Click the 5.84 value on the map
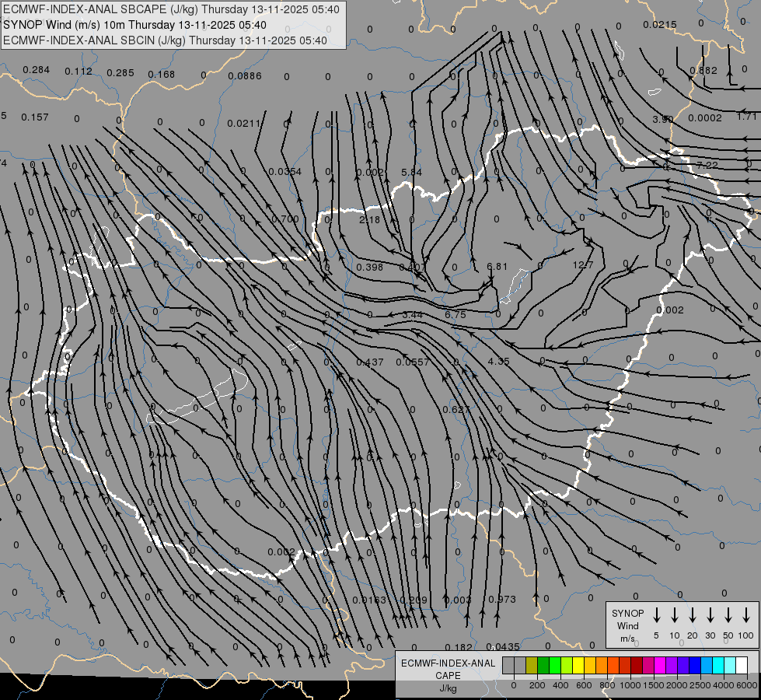The width and height of the screenshot is (761, 700). tap(411, 172)
